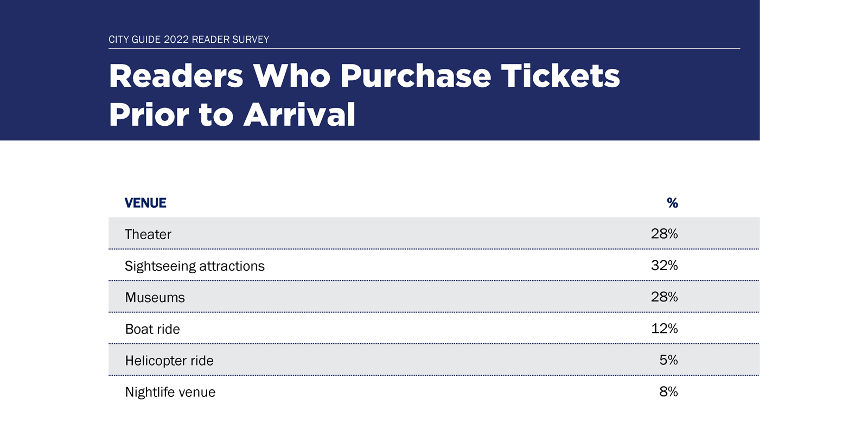The height and width of the screenshot is (430, 868).
Task: Select the Helicopter ride label
Action: click(169, 361)
